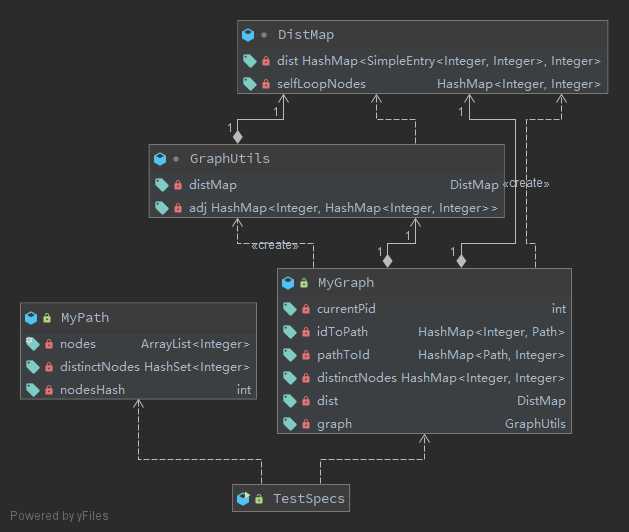Click the MyPath class icon
Viewport: 629px width, 532px height.
click(31, 318)
